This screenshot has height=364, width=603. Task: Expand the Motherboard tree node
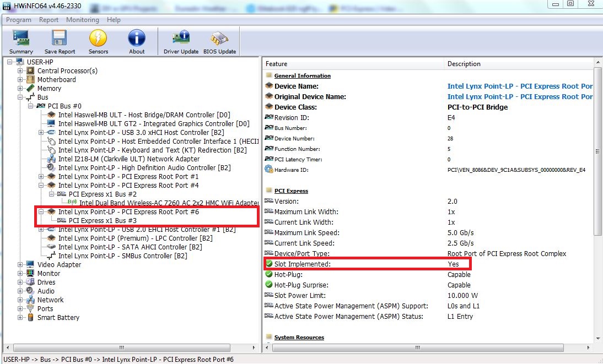(x=20, y=79)
